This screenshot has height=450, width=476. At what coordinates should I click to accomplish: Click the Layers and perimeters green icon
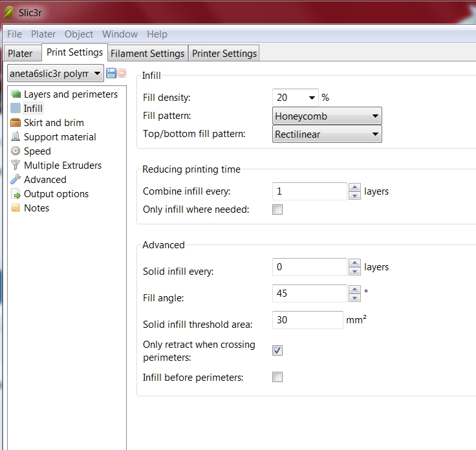pos(16,94)
